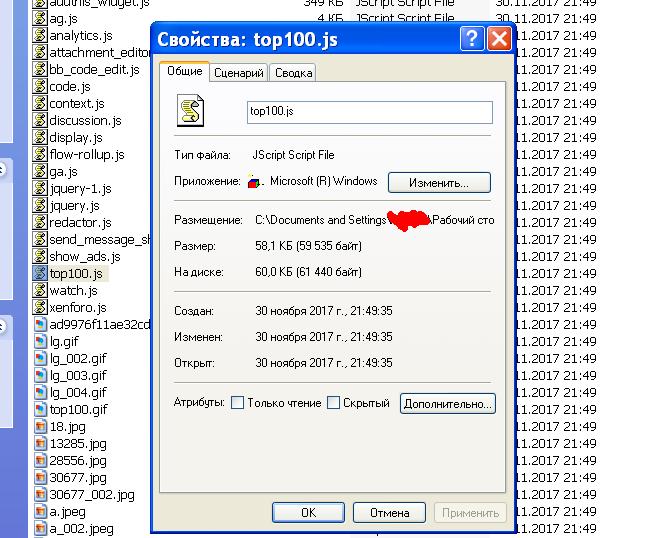This screenshot has width=646, height=538.
Task: Click the attachment_editor script file icon
Action: [x=40, y=52]
